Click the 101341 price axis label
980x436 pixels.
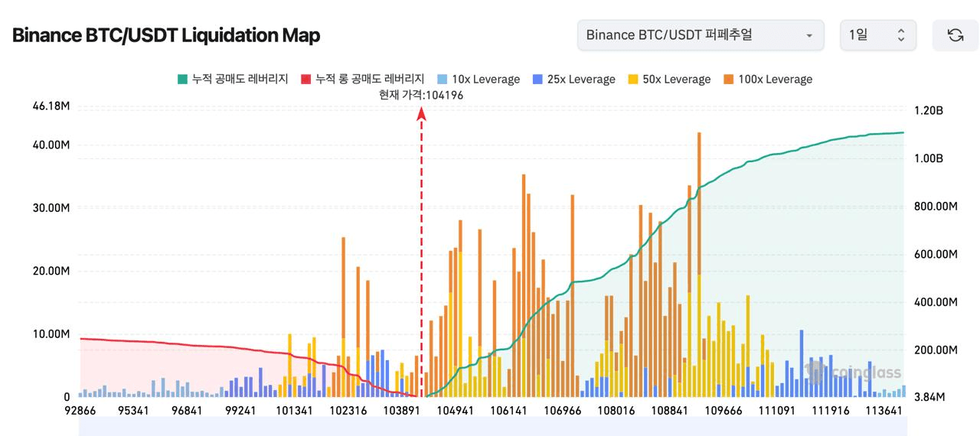(x=294, y=411)
